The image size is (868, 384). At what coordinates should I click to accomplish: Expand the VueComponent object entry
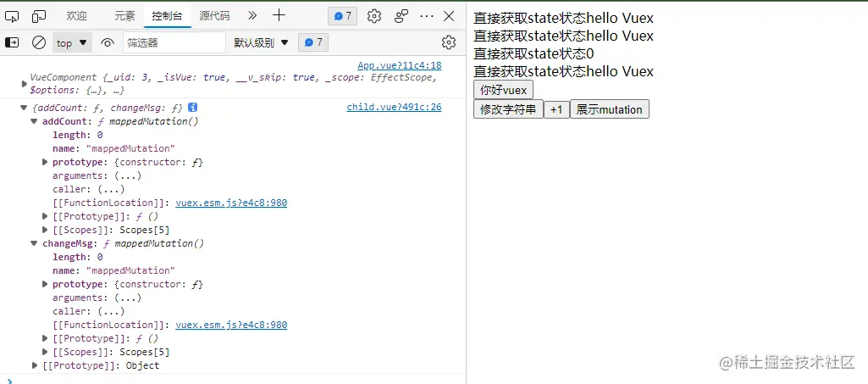[x=24, y=84]
